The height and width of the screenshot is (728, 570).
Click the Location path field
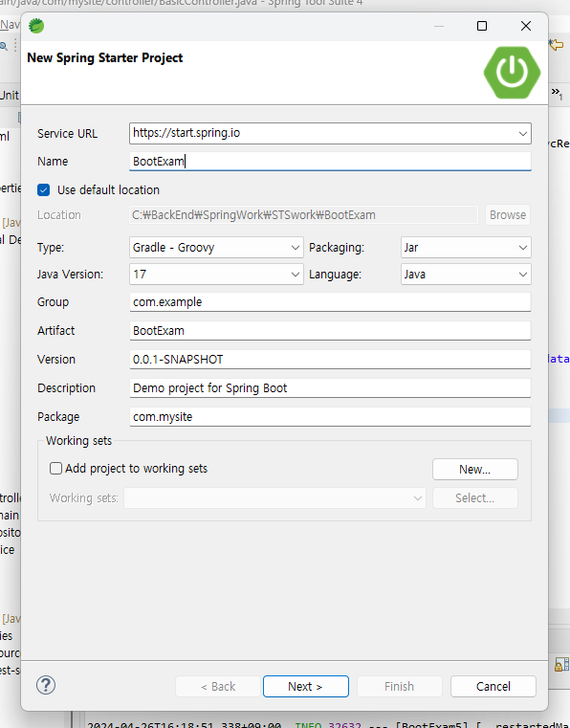303,215
